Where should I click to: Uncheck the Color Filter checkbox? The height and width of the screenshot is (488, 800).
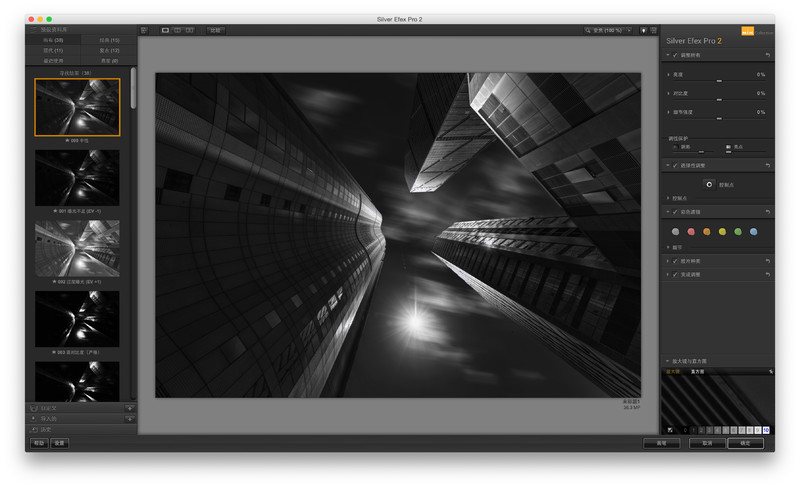[x=675, y=211]
